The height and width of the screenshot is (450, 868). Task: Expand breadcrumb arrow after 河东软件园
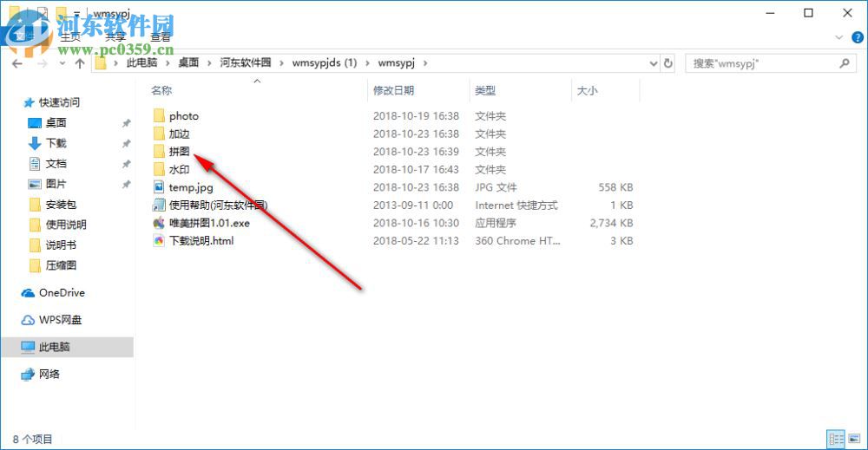coord(281,63)
